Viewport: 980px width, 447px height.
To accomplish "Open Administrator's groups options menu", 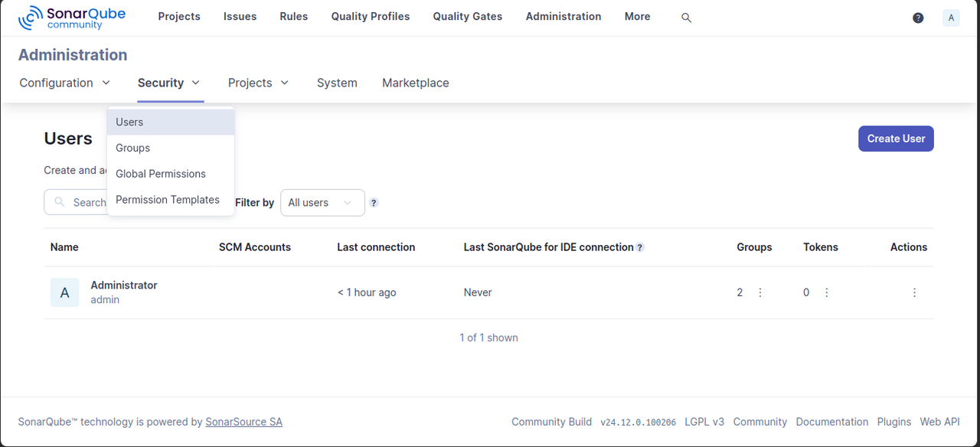I will coord(760,292).
